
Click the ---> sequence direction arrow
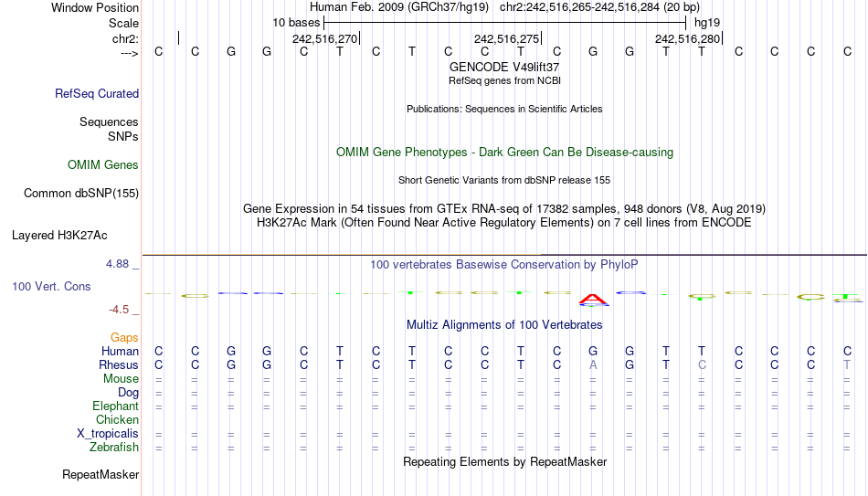[130, 53]
